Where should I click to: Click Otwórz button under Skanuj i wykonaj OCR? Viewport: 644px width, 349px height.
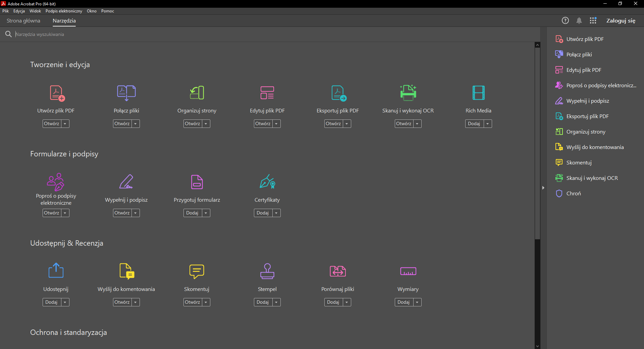click(404, 124)
